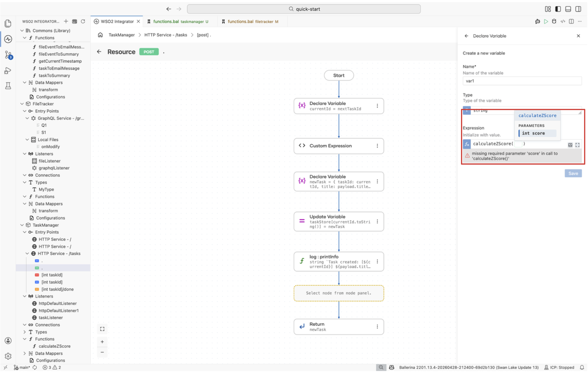Open WSO2 Integrator activity bar icon

tap(8, 39)
